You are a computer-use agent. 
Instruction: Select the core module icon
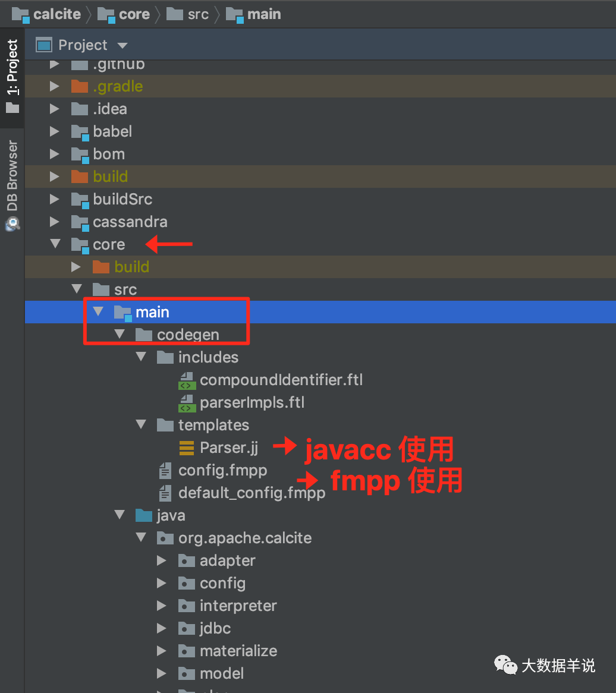80,245
